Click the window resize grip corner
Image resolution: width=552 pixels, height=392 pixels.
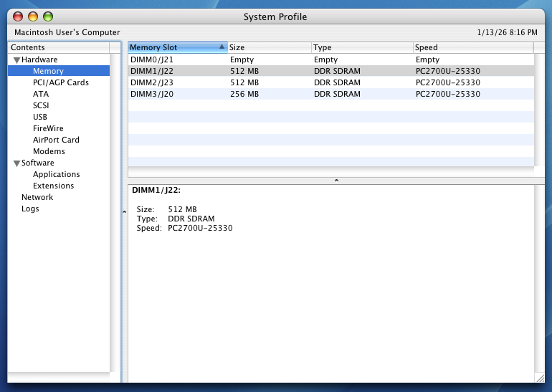[540, 378]
